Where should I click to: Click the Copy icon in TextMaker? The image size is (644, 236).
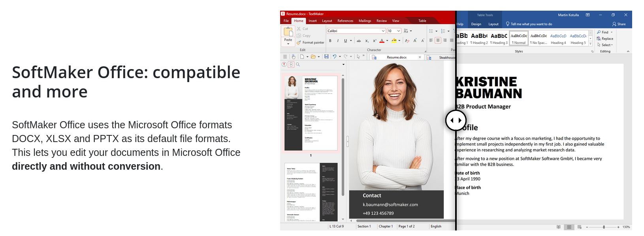(x=299, y=36)
